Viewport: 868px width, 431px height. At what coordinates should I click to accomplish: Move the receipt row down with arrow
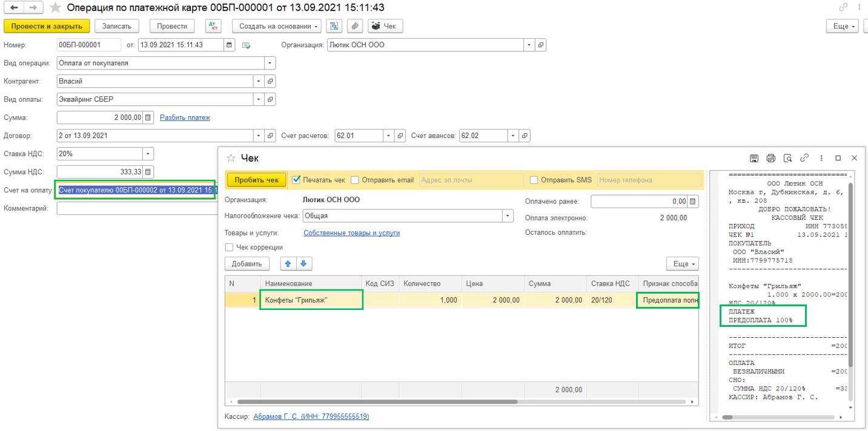coord(303,264)
